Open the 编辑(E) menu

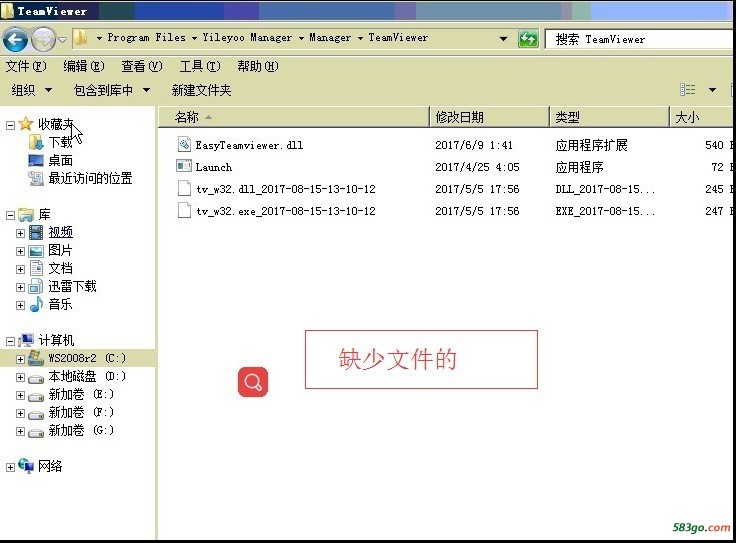(x=84, y=66)
